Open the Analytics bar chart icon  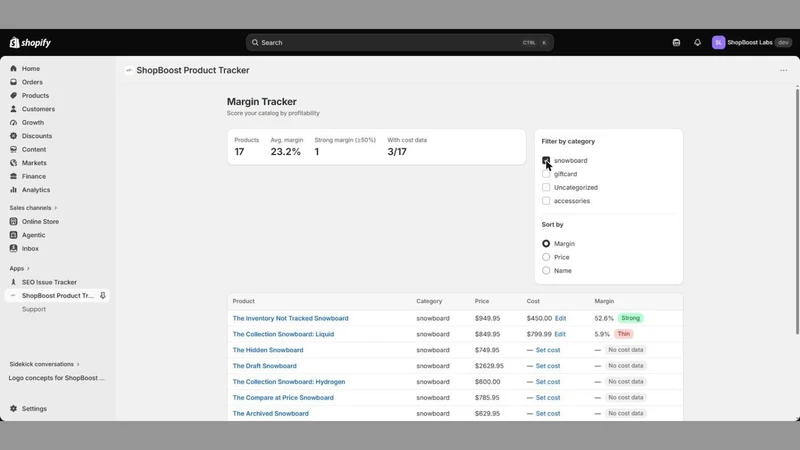(x=13, y=190)
